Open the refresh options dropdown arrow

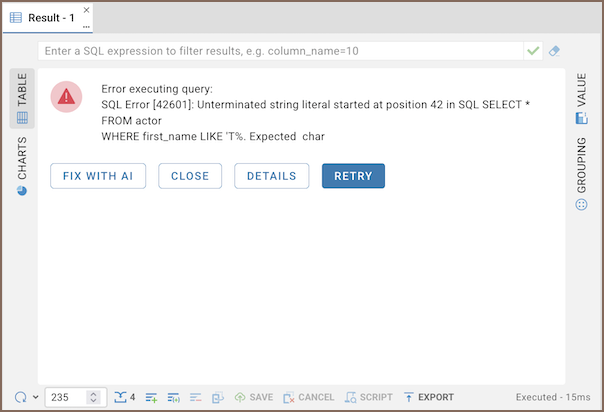(x=35, y=397)
